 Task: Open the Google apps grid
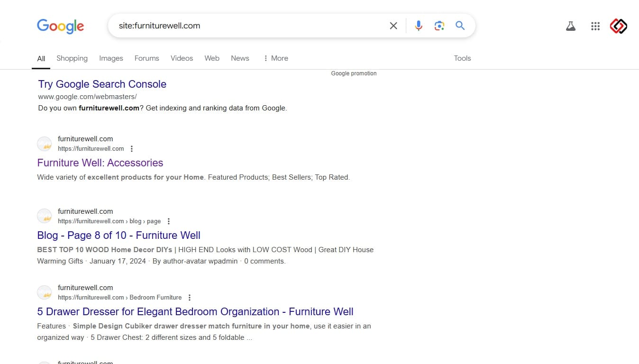[595, 26]
